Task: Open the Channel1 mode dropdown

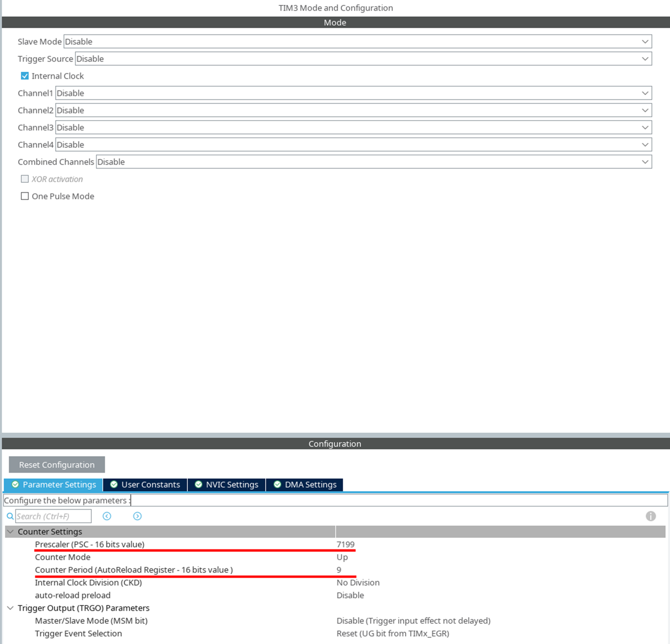Action: tap(353, 93)
